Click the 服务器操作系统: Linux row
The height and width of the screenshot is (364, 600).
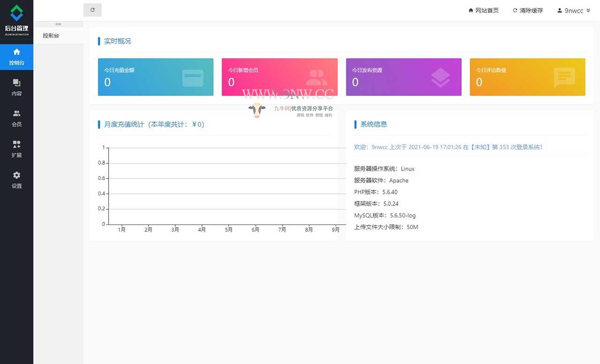384,169
